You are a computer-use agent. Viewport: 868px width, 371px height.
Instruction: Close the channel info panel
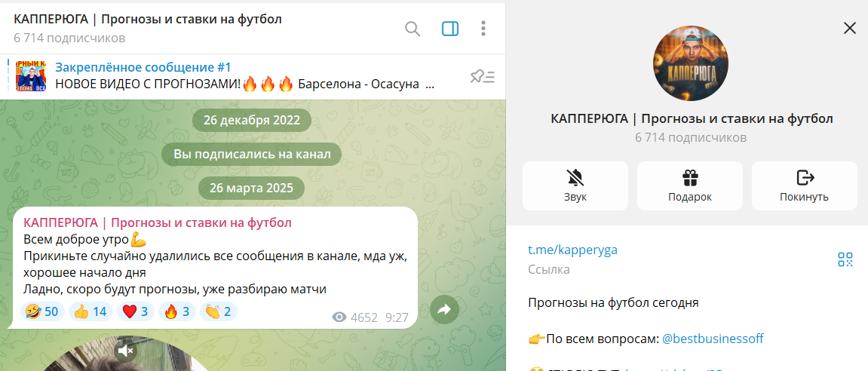(850, 28)
